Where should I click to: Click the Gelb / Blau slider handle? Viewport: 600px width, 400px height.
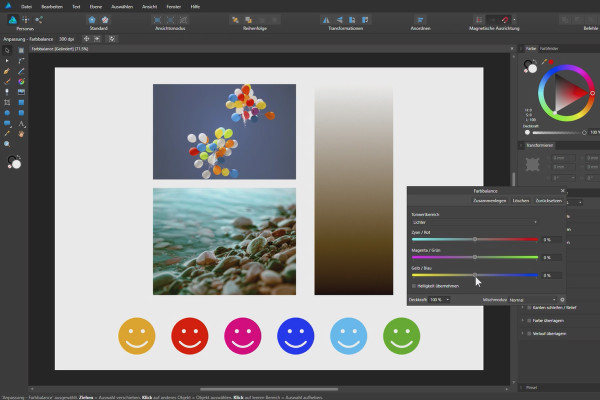(474, 275)
